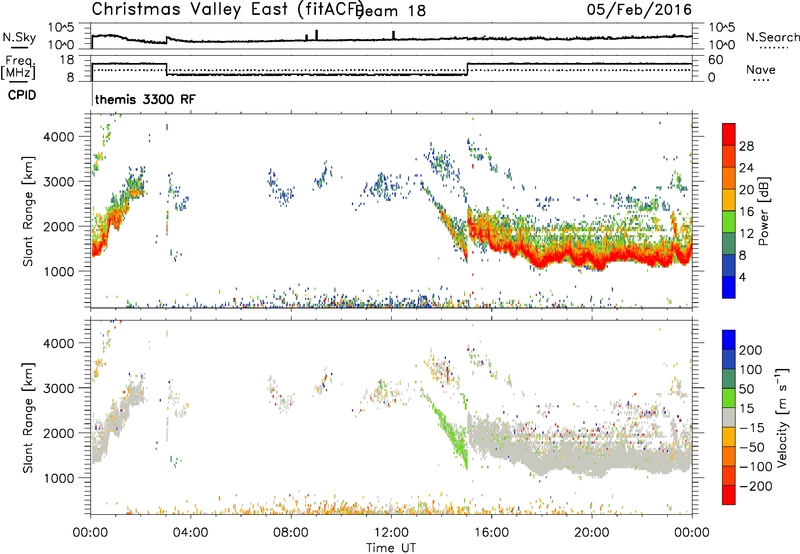This screenshot has width=800, height=554.
Task: Click the frequency step-up near 15:00 in the Freq. panel
Action: pyautogui.click(x=467, y=69)
